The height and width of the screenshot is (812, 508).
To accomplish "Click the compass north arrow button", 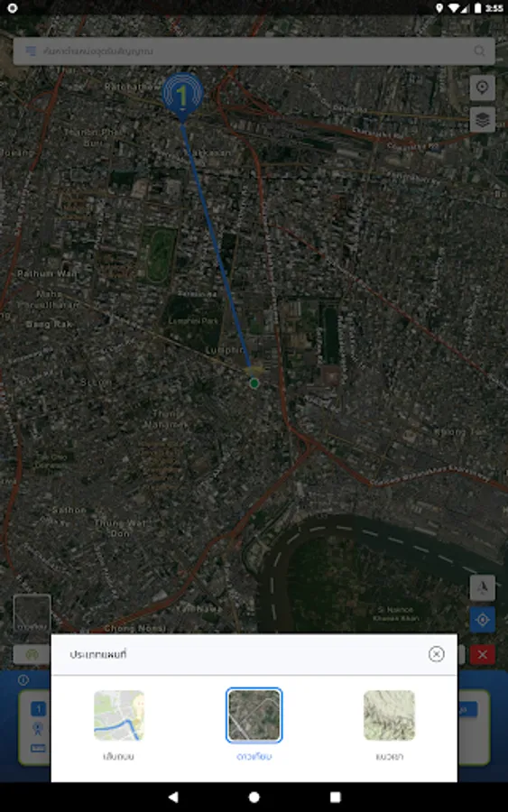I will [482, 587].
